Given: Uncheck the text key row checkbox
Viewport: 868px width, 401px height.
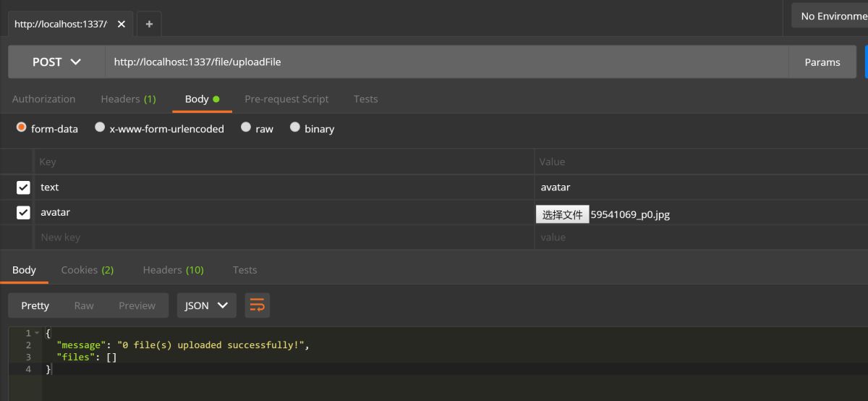Looking at the screenshot, I should [23, 187].
